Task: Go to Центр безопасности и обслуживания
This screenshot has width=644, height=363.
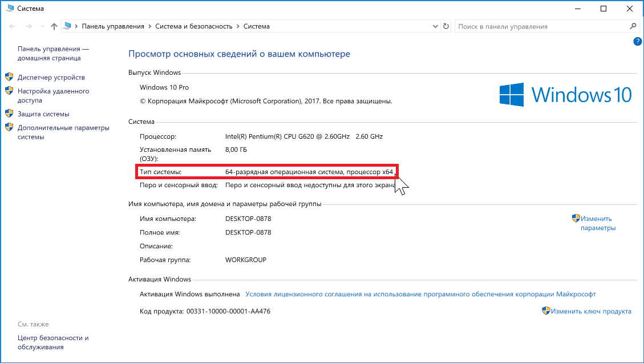Action: (x=52, y=342)
